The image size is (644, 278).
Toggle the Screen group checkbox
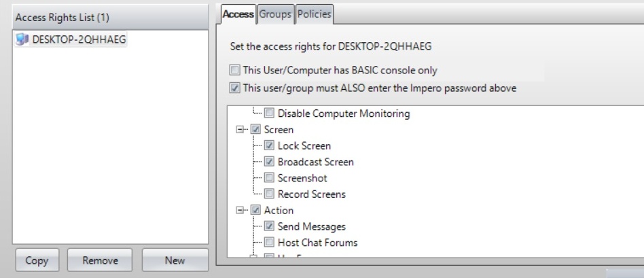255,129
